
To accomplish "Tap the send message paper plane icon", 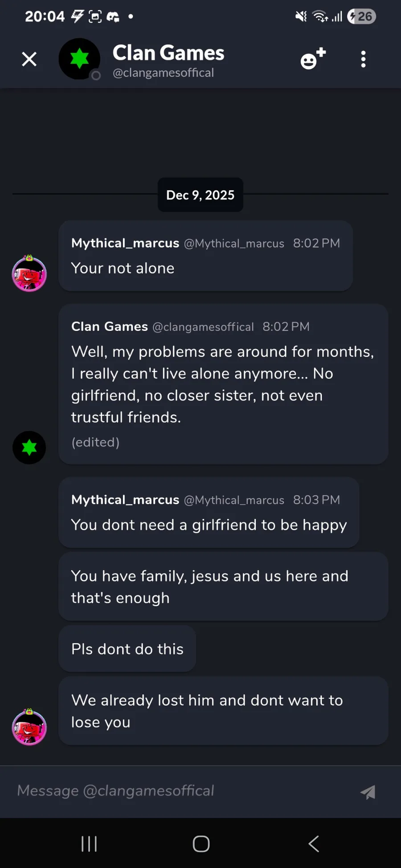I will 368,792.
